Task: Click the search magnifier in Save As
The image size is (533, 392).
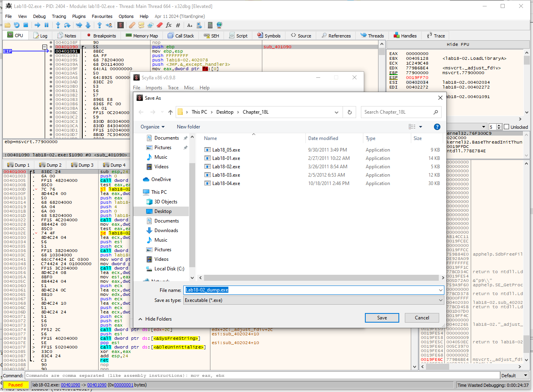Action: click(x=436, y=112)
